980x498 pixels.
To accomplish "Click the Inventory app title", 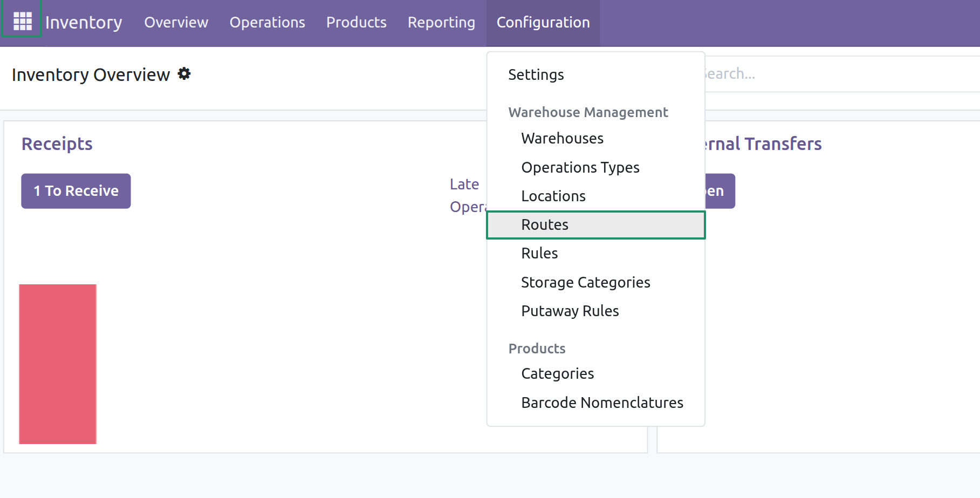I will click(x=84, y=22).
